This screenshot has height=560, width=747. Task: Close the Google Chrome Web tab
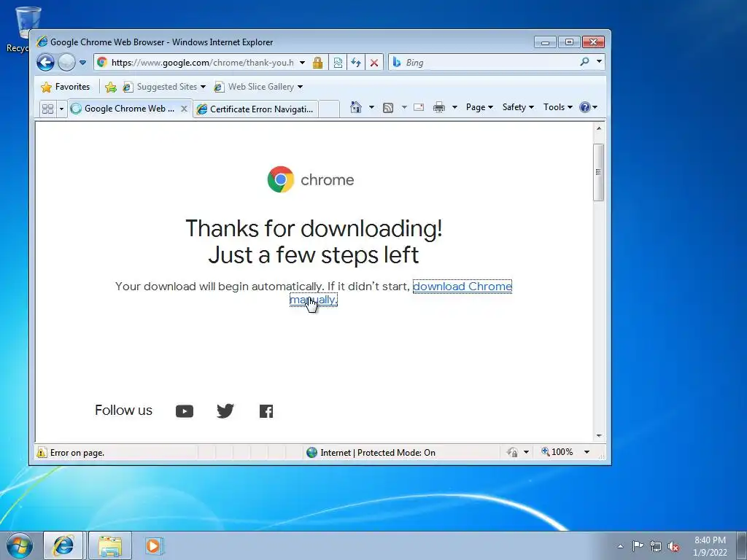tap(184, 109)
